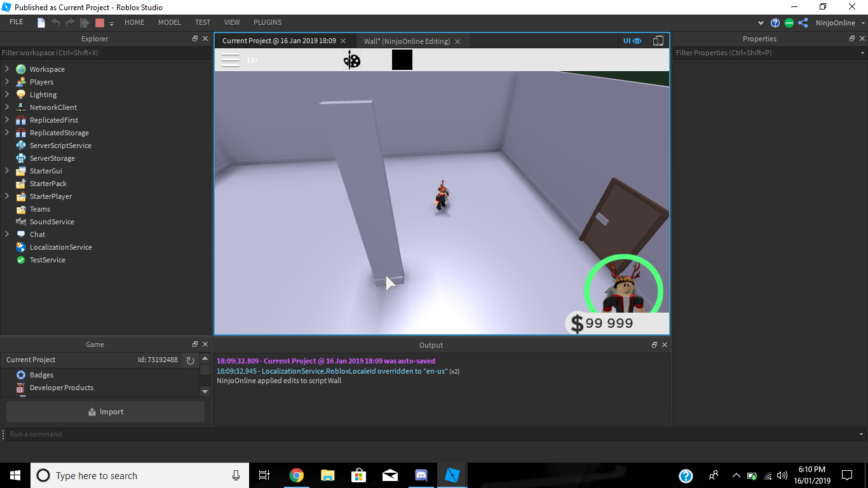Open the Filter Properties dropdown arrow
This screenshot has width=868, height=488.
(x=862, y=53)
